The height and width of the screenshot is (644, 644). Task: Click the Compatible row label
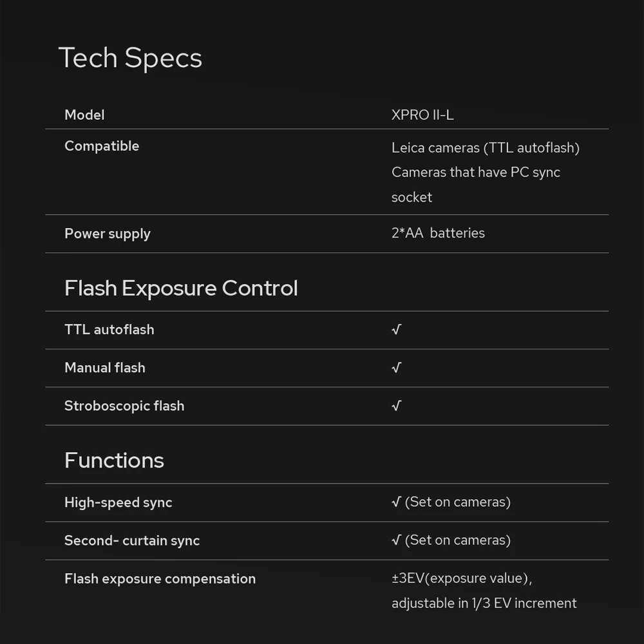(x=102, y=146)
